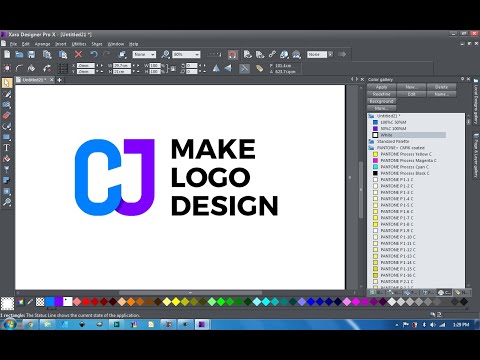
Task: Pick the blue swatch on the color line
Action: 49,302
